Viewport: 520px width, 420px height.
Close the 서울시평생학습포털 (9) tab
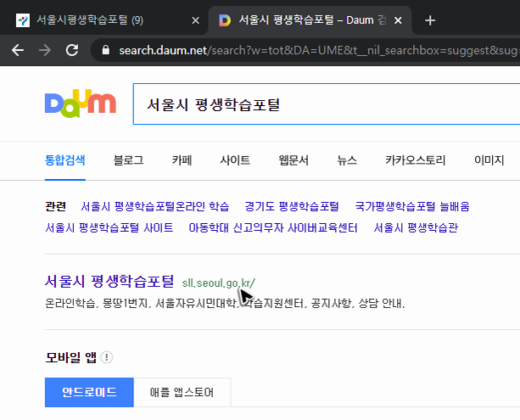[196, 20]
